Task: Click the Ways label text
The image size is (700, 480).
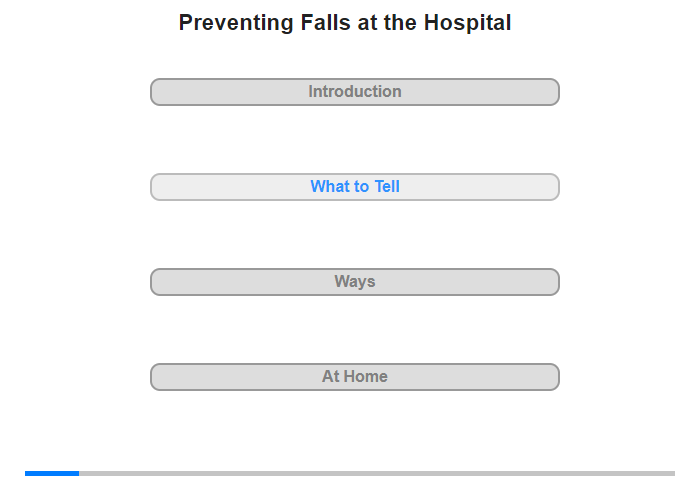Action: click(x=355, y=282)
